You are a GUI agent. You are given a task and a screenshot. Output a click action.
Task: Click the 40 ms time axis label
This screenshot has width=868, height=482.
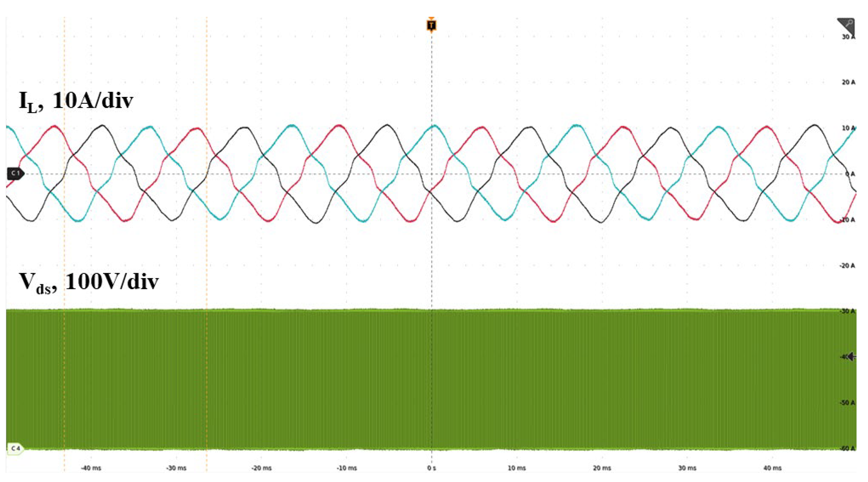click(772, 468)
